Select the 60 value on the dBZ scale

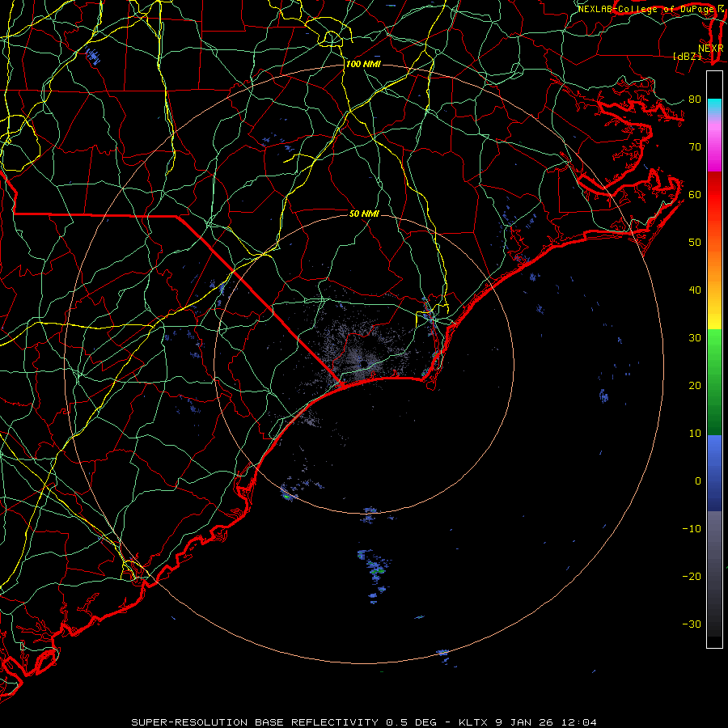click(x=695, y=194)
